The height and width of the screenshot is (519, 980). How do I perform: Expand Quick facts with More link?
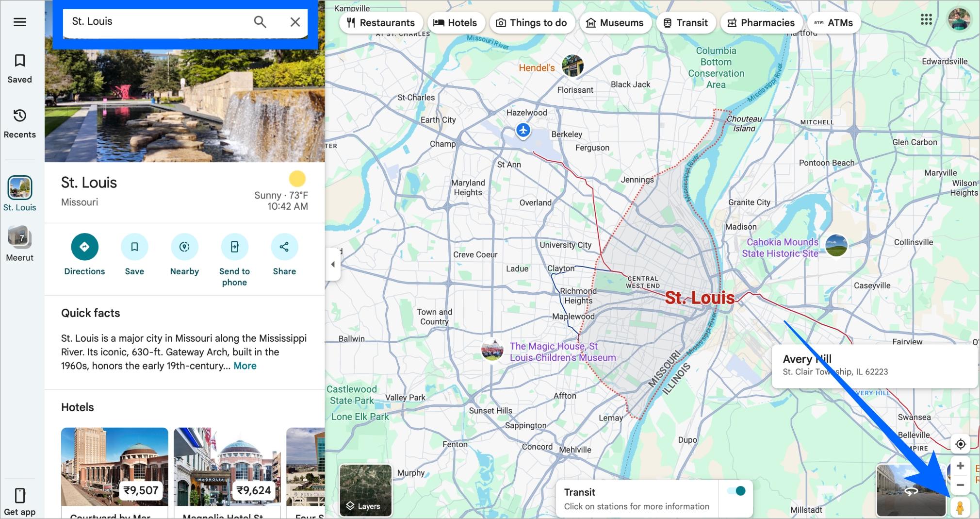coord(245,366)
